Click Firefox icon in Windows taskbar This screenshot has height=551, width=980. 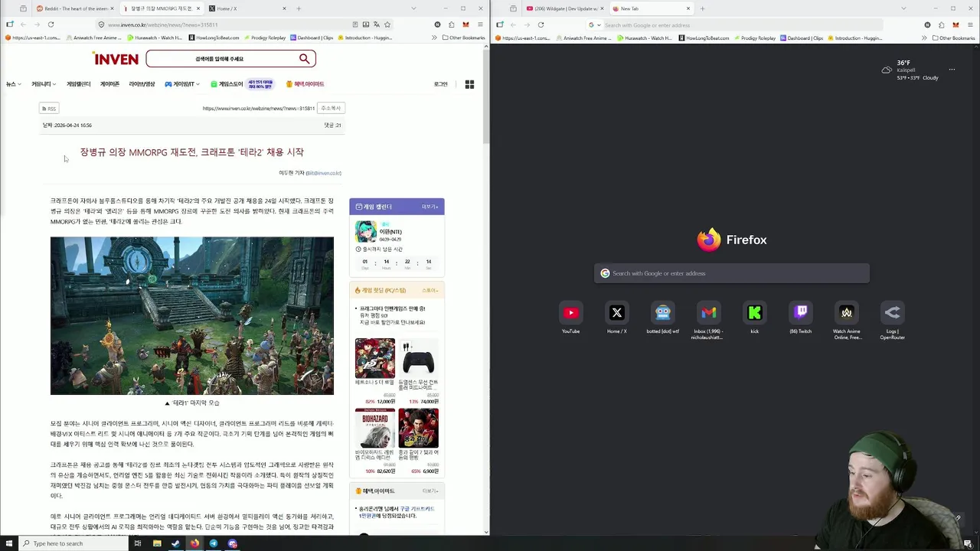(x=194, y=543)
